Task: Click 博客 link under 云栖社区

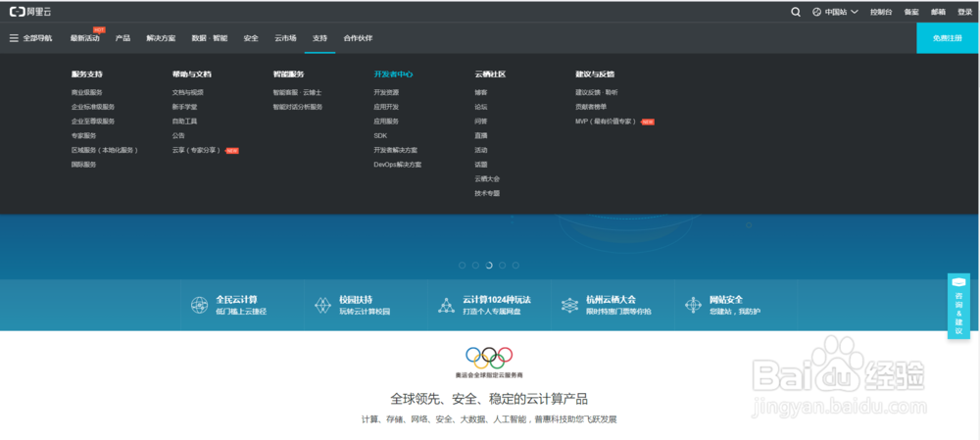Action: (481, 92)
